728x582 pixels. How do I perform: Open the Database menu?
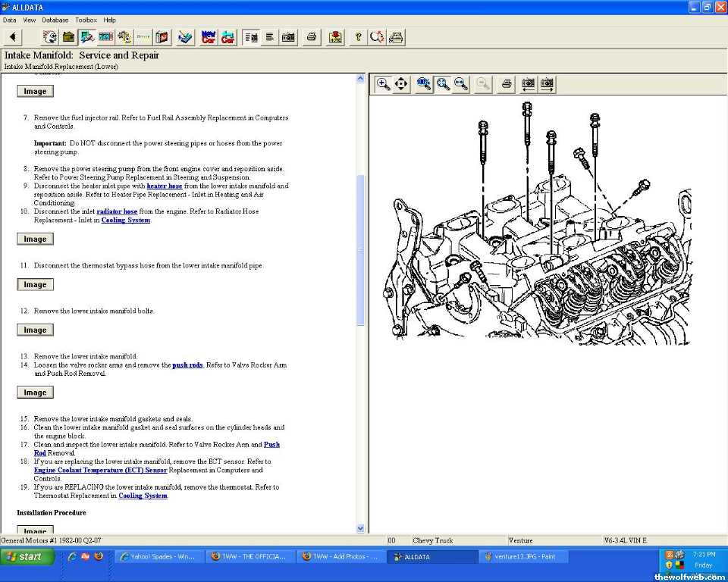(55, 20)
